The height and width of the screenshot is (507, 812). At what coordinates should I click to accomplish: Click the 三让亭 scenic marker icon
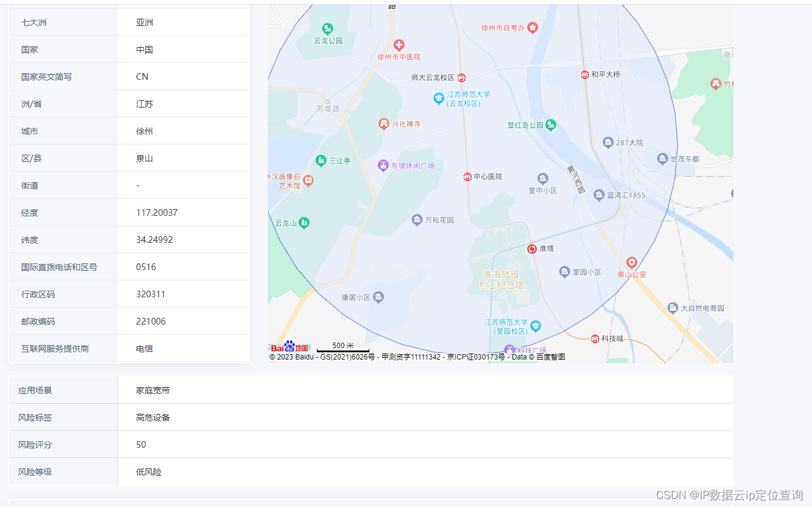click(321, 160)
